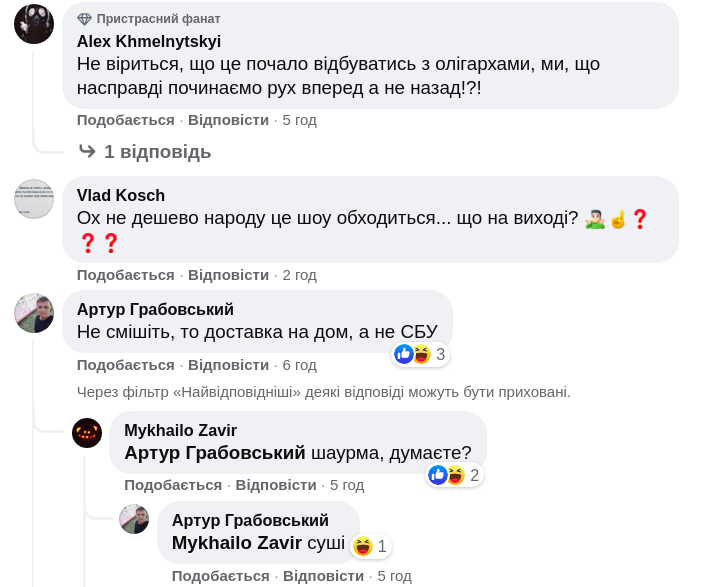Like Vlad Kosch's comment
The height and width of the screenshot is (587, 712).
pos(126,275)
